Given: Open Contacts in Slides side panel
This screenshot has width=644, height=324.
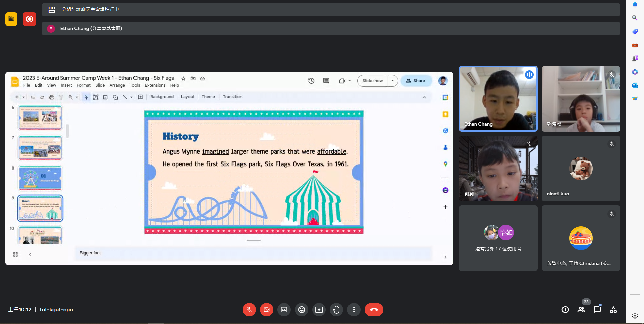Looking at the screenshot, I should coord(445,147).
